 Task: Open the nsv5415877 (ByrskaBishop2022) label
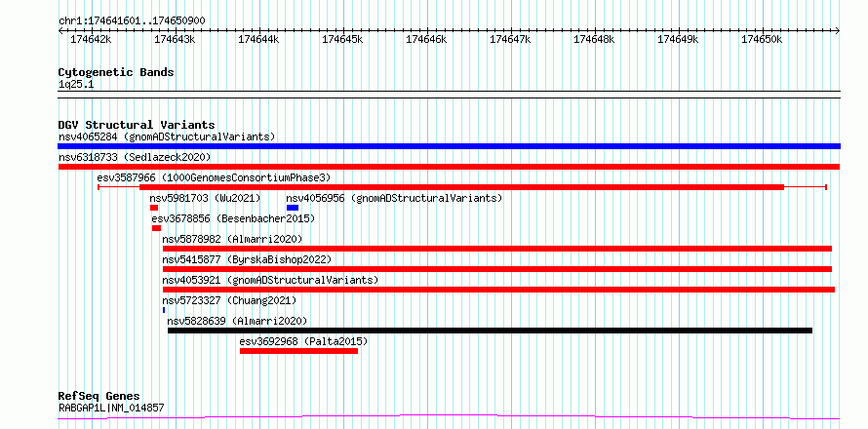tap(247, 259)
